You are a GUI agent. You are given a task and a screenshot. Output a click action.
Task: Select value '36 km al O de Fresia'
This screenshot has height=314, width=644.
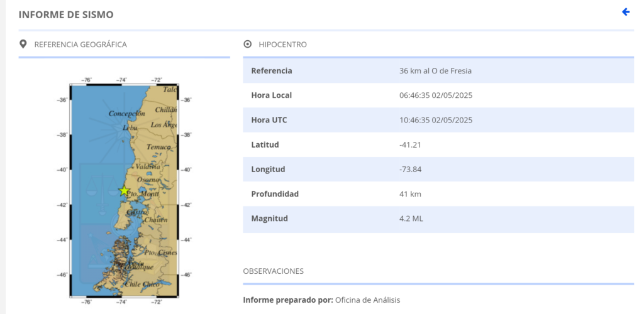click(435, 70)
